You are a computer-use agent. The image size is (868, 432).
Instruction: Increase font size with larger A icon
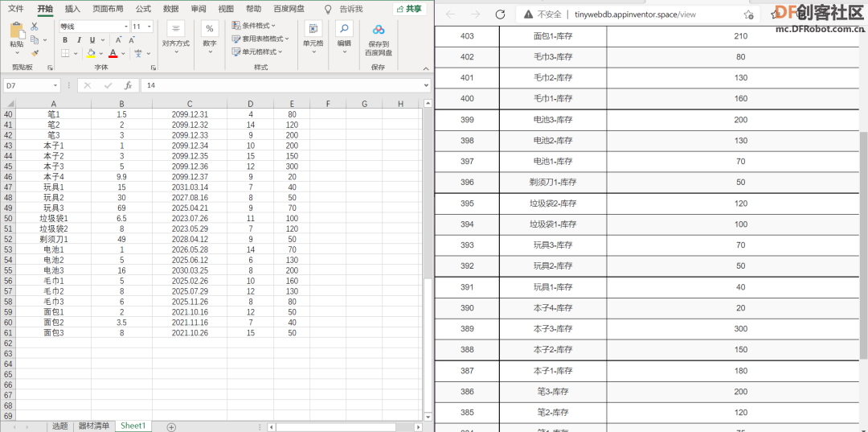(x=118, y=40)
